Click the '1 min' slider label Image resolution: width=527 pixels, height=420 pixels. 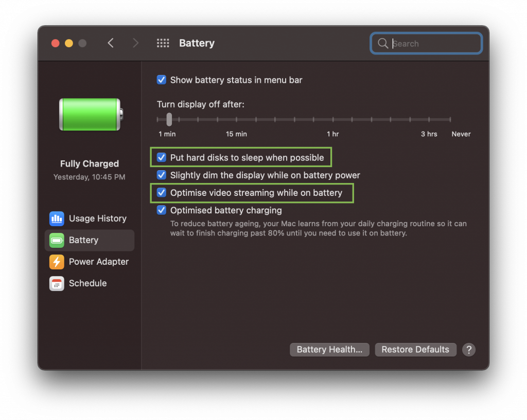coord(167,134)
